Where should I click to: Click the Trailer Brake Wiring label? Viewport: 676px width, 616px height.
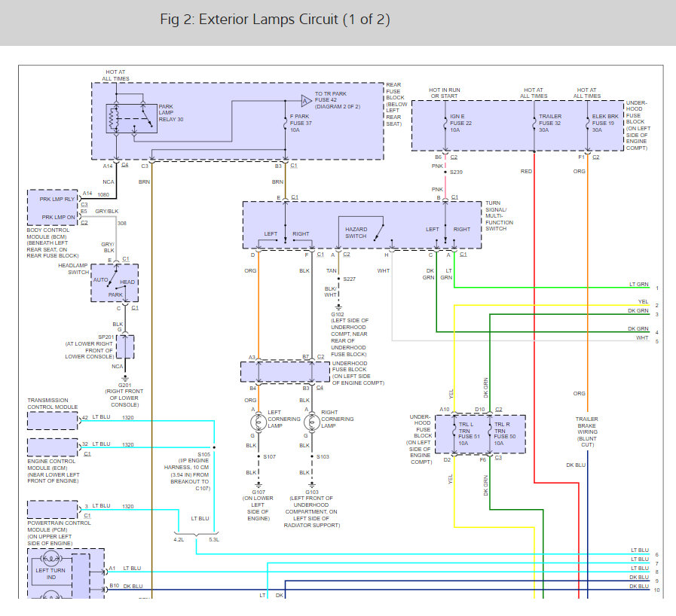[x=587, y=428]
